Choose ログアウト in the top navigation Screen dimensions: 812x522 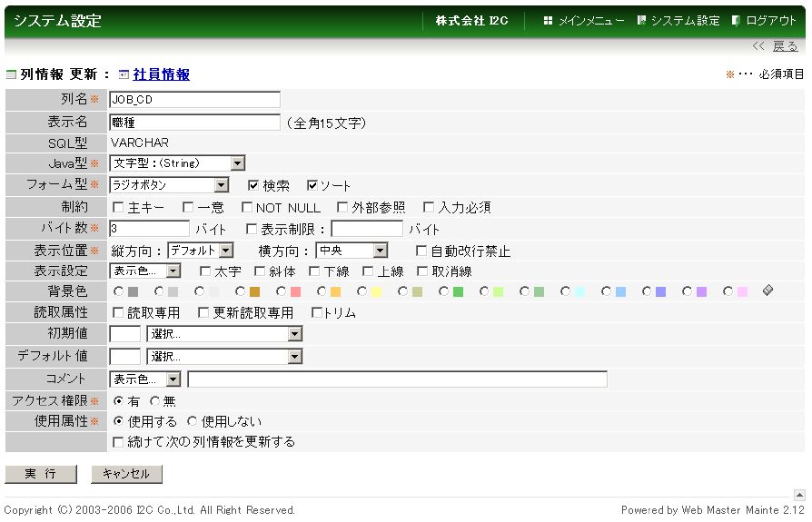[x=771, y=20]
